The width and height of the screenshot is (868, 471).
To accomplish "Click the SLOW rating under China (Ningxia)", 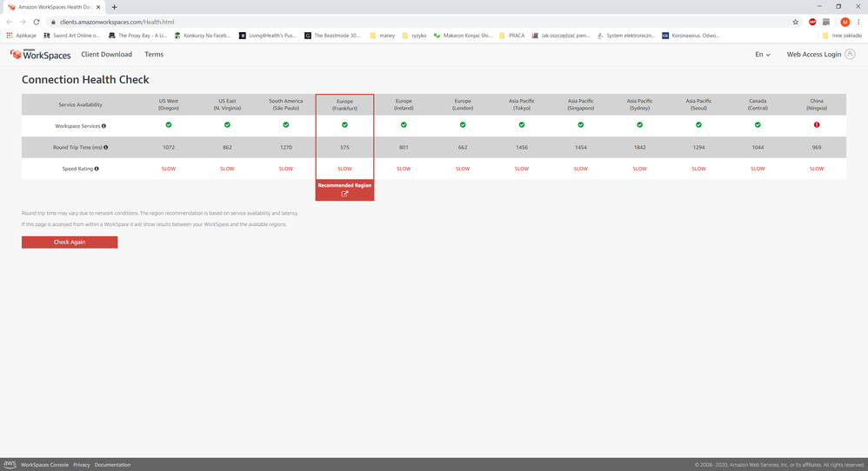I will click(817, 169).
